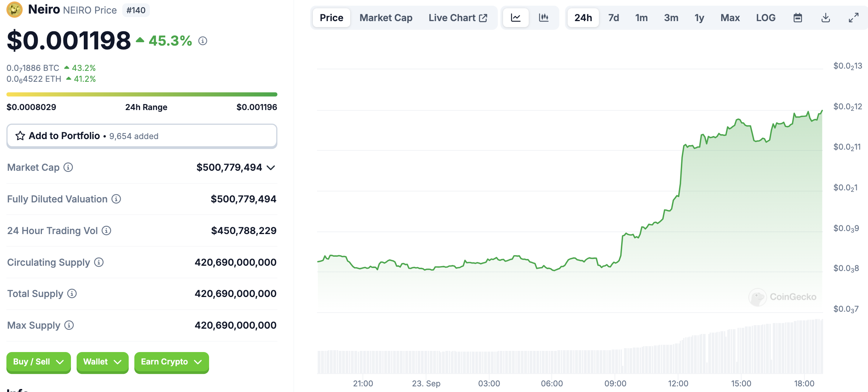868x392 pixels.
Task: Switch to the Market Cap chart tab
Action: (x=386, y=18)
